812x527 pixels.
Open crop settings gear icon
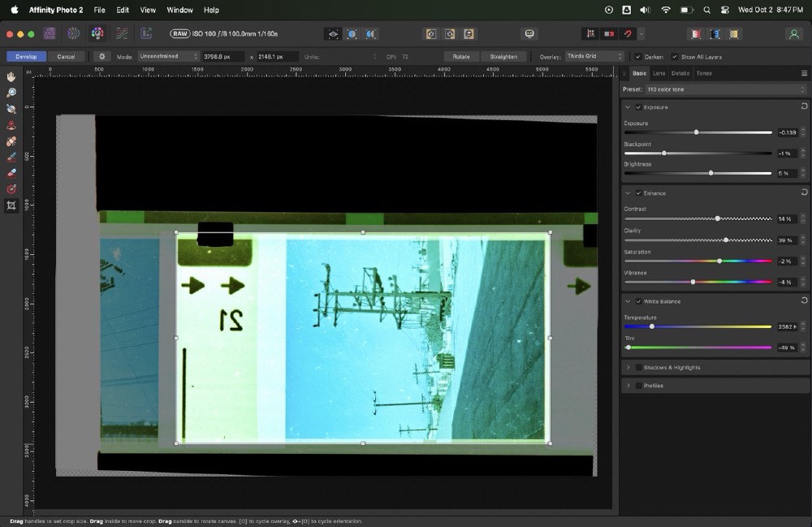[102, 56]
